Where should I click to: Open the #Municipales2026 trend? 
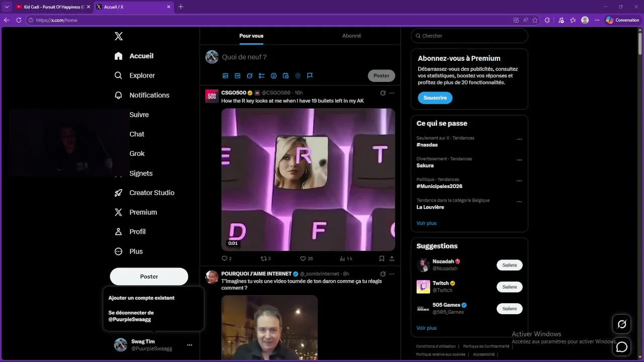tap(439, 186)
